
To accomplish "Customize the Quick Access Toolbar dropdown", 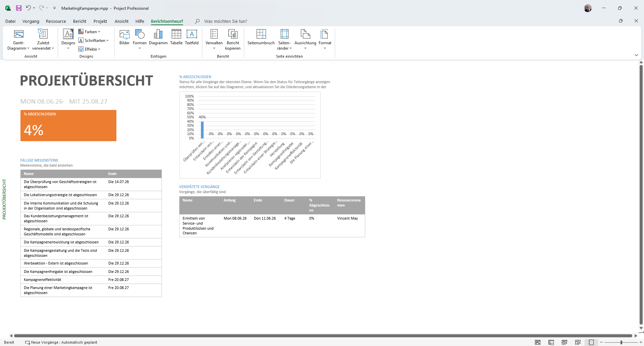I will [x=54, y=8].
